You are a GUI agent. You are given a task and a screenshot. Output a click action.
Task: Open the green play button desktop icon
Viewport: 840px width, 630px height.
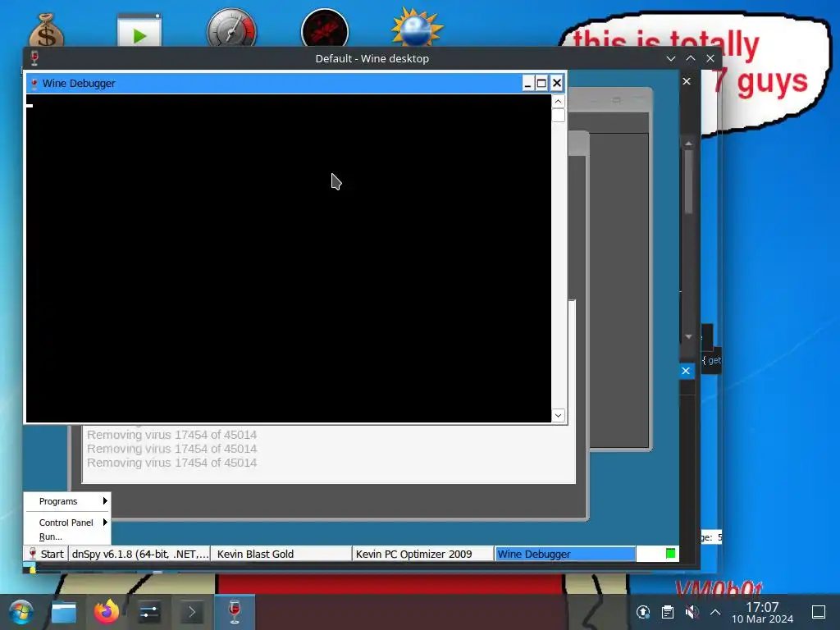(139, 30)
